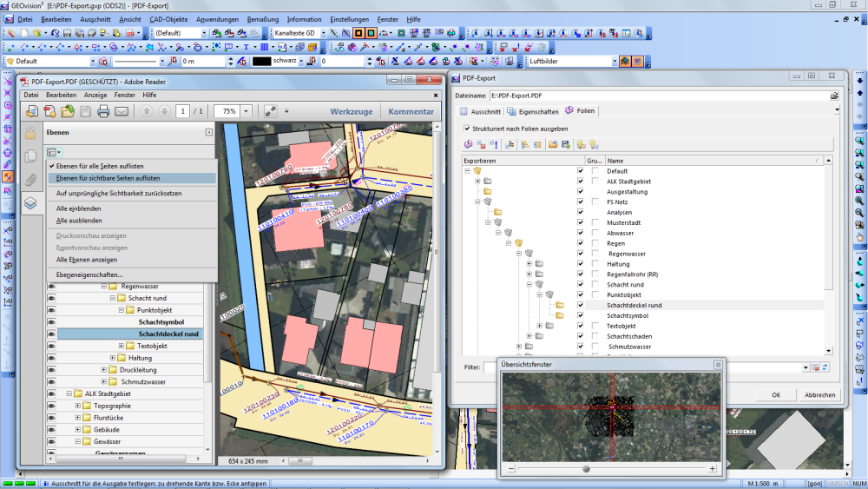Switch to the Ausschnitt tab in PDF-Export
The image size is (868, 489).
[480, 111]
